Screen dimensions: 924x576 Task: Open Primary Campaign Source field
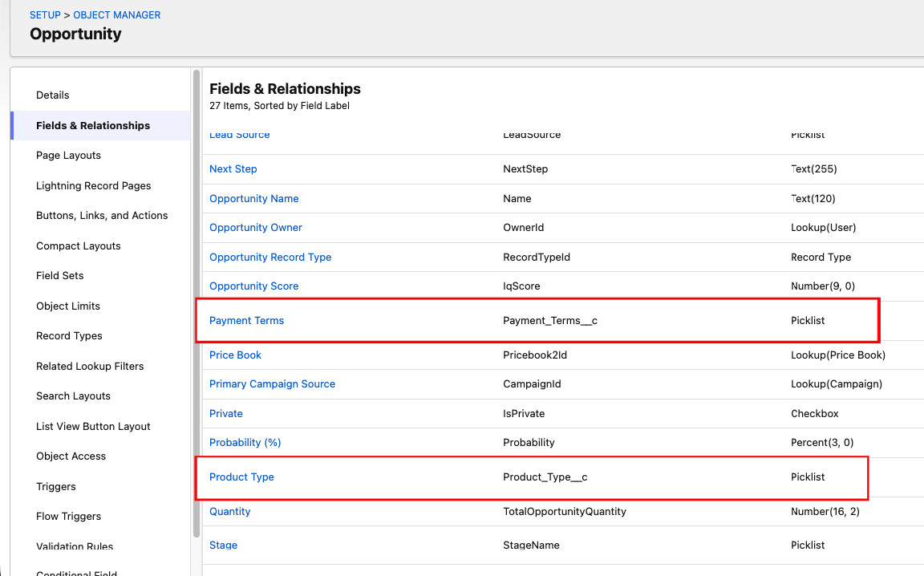(x=272, y=383)
